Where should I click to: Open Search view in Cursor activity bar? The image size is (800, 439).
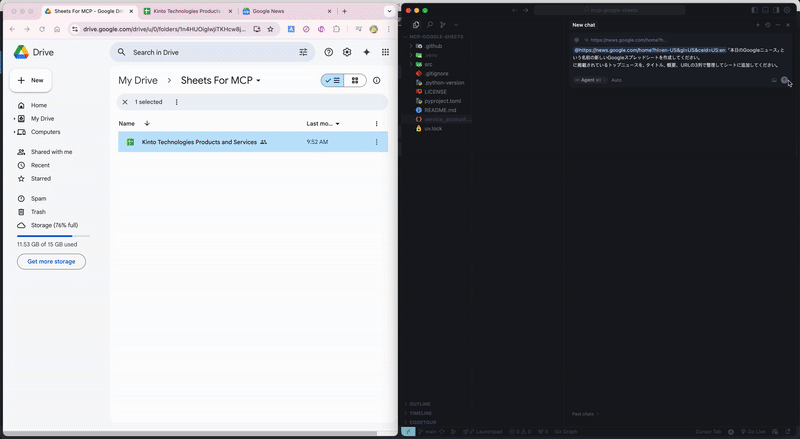coord(430,25)
